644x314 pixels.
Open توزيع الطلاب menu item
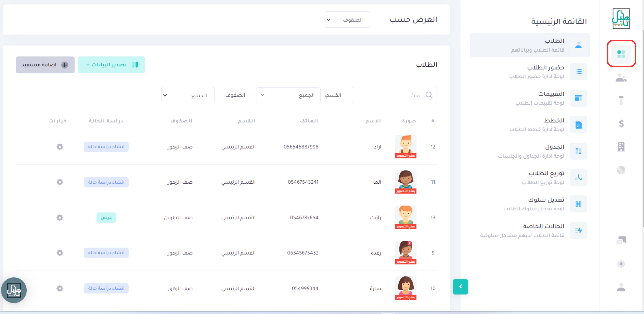pyautogui.click(x=530, y=178)
